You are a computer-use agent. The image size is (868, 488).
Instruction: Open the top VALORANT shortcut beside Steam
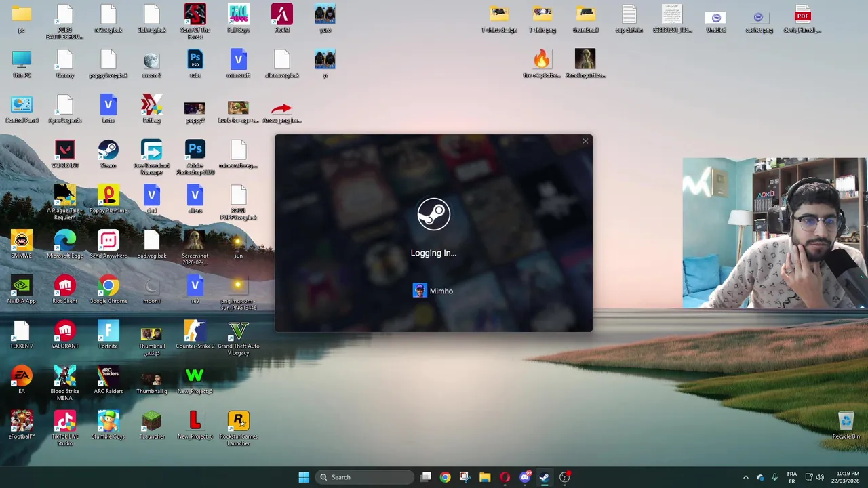64,154
